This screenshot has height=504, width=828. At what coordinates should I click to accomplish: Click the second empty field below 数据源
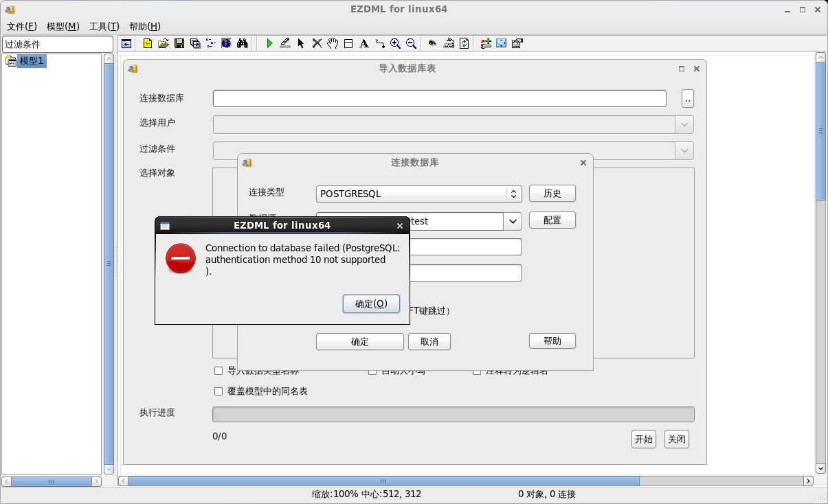click(465, 273)
